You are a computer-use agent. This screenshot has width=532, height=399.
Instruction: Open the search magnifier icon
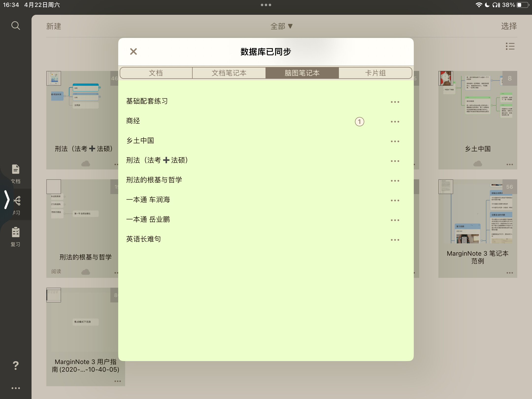coord(16,26)
